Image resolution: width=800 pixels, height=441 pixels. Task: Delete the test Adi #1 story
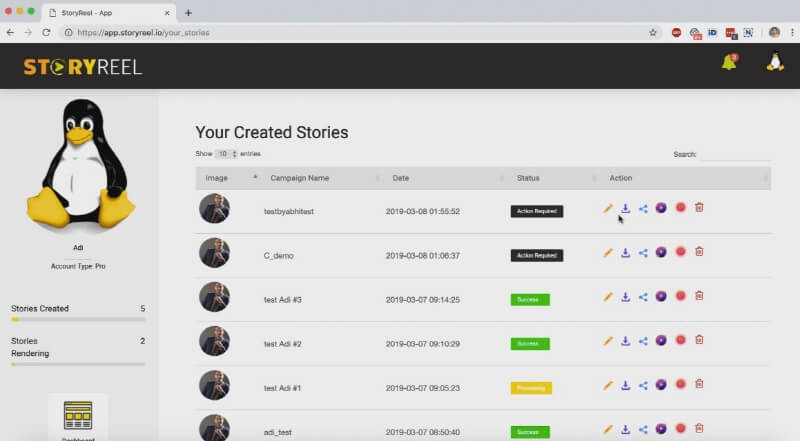[699, 384]
